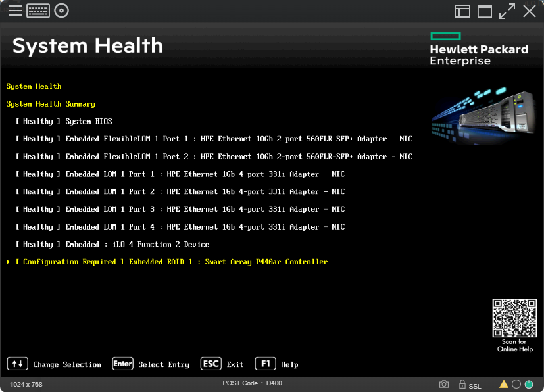Close the remote console window
The image size is (544, 392).
(x=530, y=11)
